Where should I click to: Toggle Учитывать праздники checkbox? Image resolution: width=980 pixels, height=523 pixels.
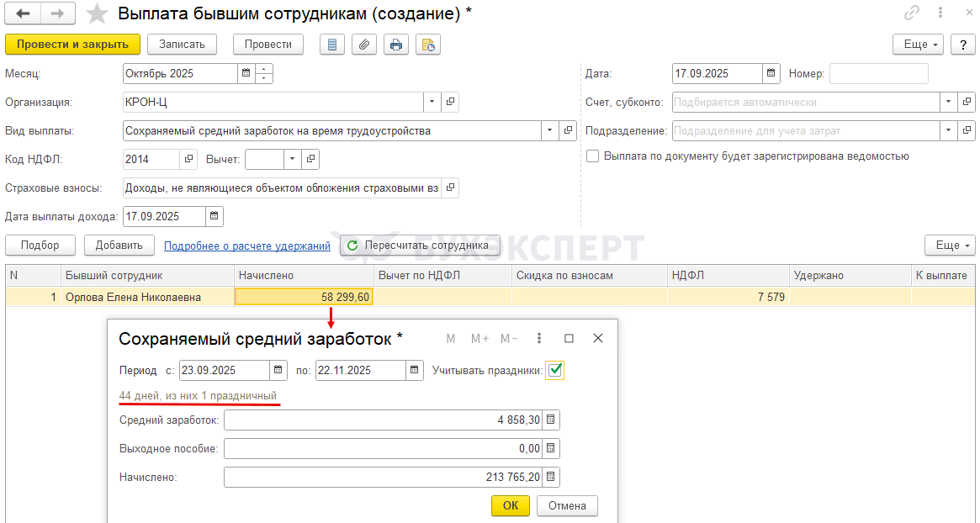[555, 370]
